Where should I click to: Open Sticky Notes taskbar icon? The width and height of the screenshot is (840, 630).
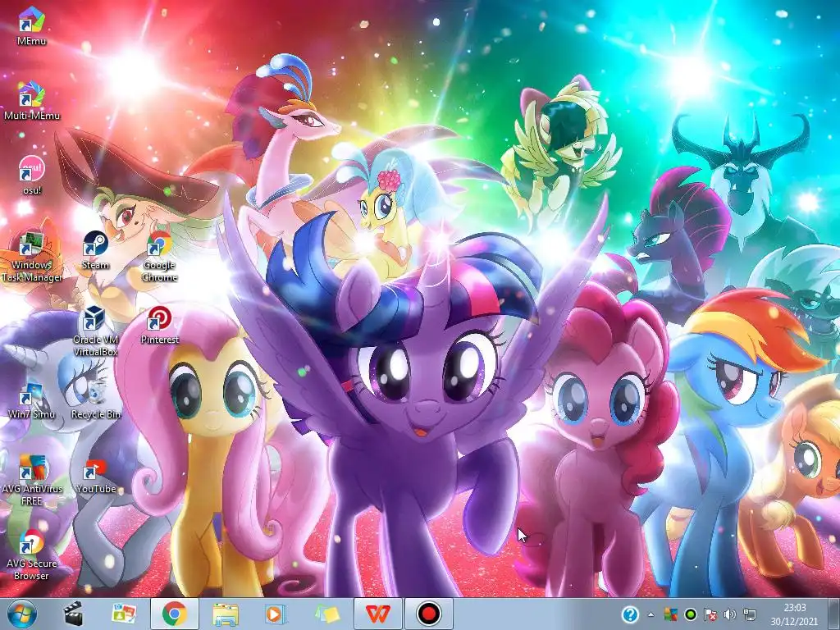[327, 614]
